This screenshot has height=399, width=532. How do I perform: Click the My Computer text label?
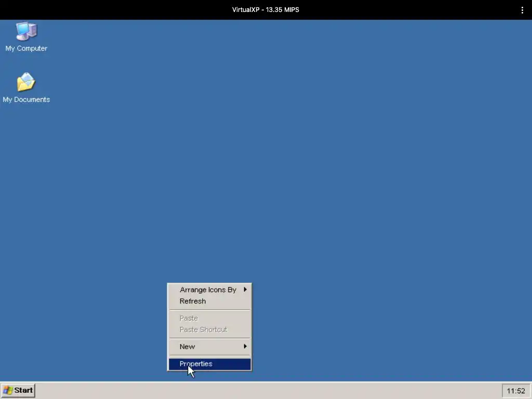tap(26, 48)
